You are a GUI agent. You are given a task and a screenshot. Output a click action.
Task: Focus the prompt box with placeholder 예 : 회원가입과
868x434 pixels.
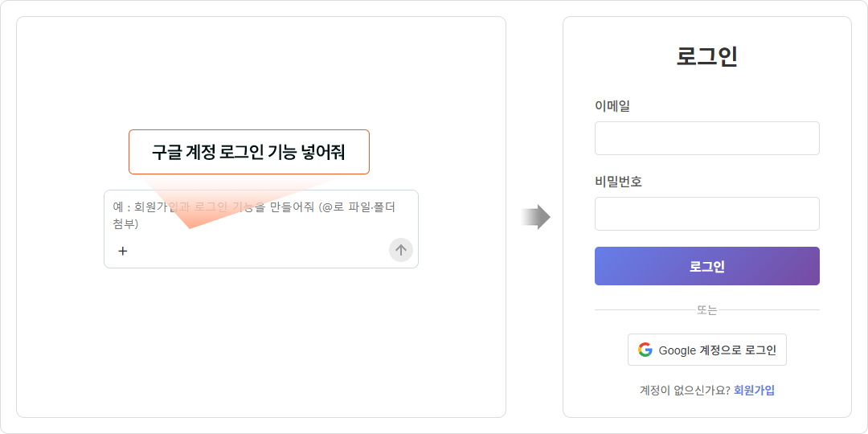(x=260, y=228)
